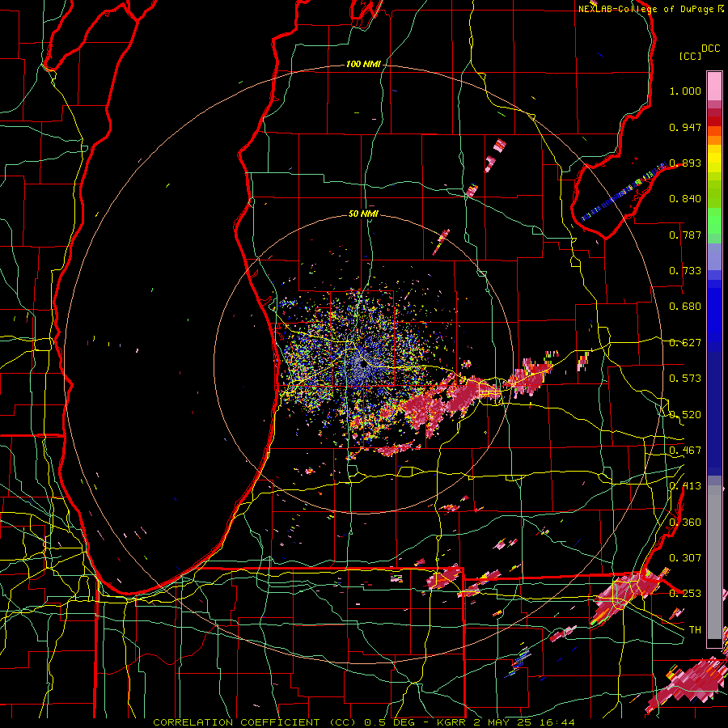The image size is (728, 728).
Task: Click the 0.253 color scale value
Action: pyautogui.click(x=685, y=594)
